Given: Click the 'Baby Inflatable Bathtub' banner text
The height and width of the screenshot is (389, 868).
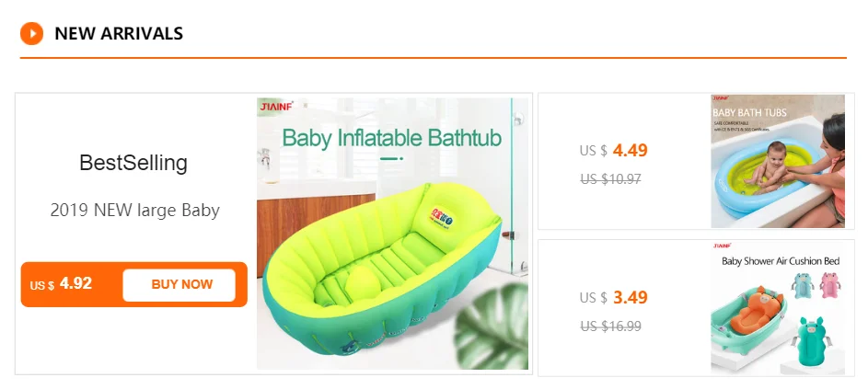Looking at the screenshot, I should click(391, 139).
